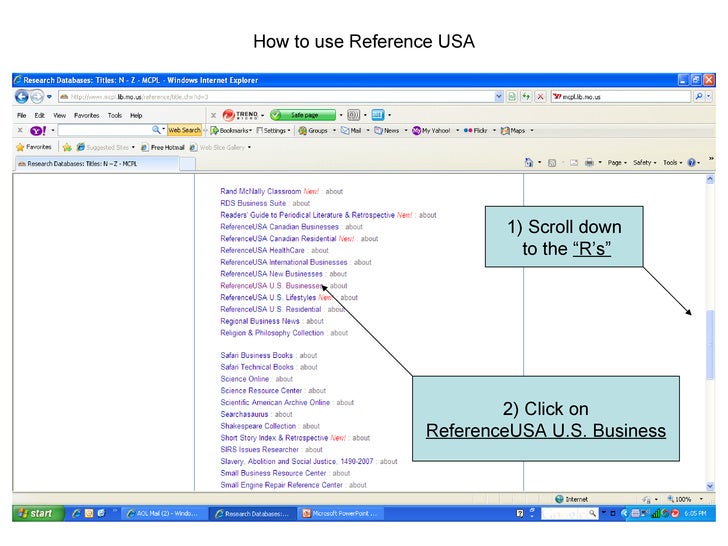Click the green Safe page indicator
The width and height of the screenshot is (728, 546).
pos(303,115)
